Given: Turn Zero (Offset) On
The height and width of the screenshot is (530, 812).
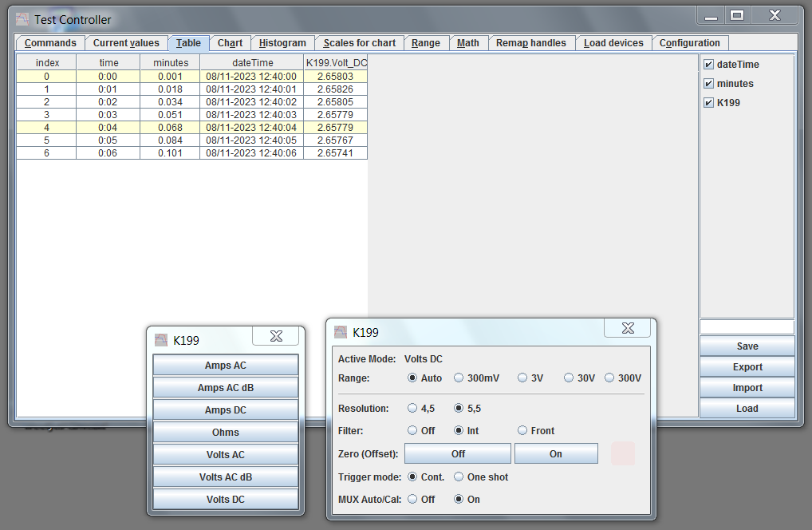Looking at the screenshot, I should (x=555, y=454).
